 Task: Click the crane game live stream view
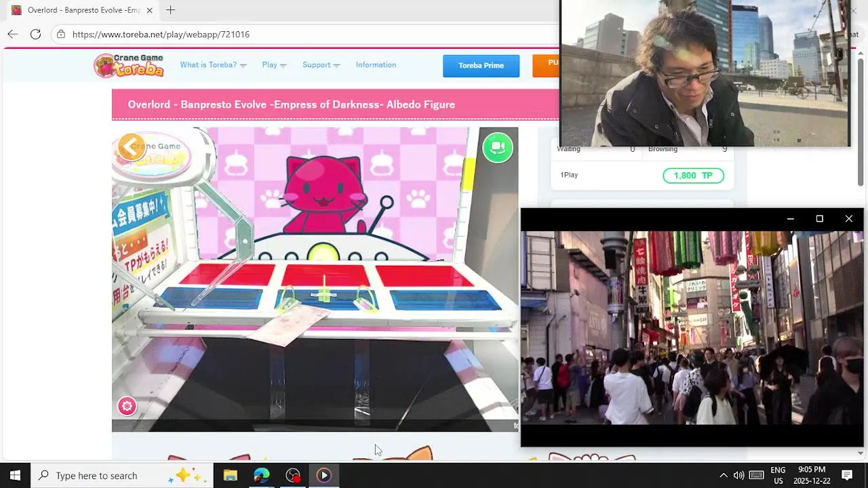(315, 279)
